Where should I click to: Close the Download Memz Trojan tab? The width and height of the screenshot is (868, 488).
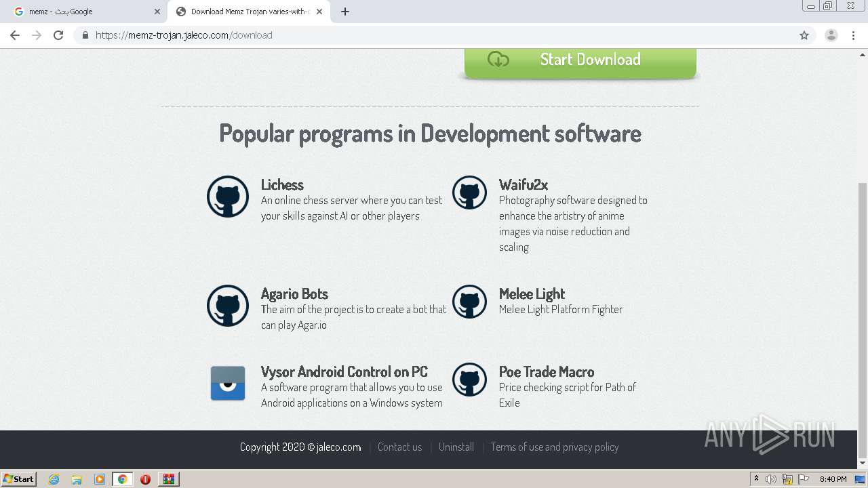(319, 12)
